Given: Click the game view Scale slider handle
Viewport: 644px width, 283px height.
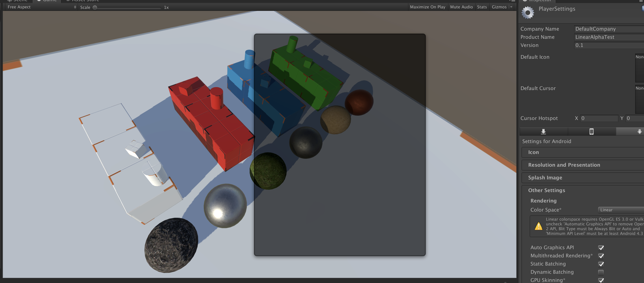Looking at the screenshot, I should coord(95,7).
